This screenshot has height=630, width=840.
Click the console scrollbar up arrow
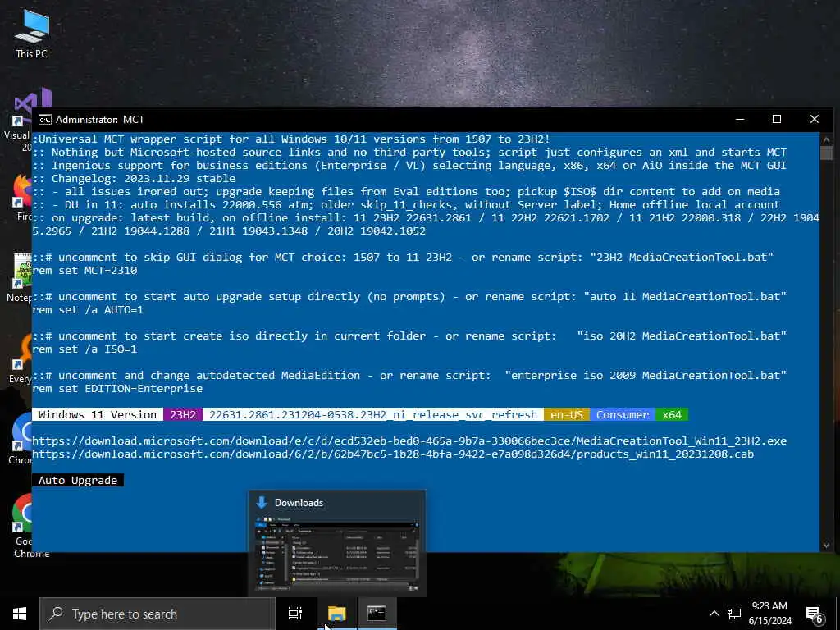tap(826, 139)
